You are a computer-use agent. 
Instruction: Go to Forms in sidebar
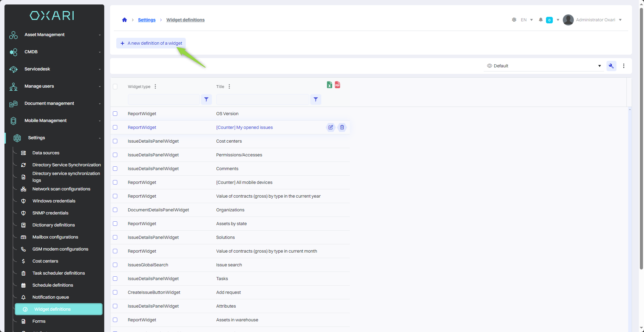point(39,321)
